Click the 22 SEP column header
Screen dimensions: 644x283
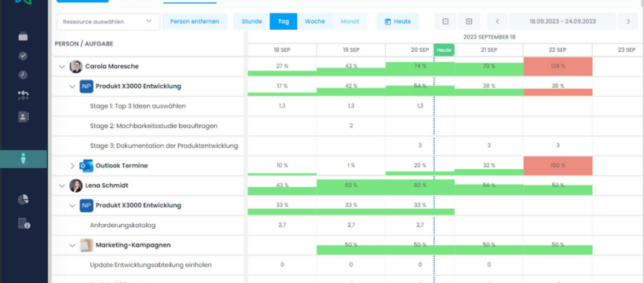(558, 50)
